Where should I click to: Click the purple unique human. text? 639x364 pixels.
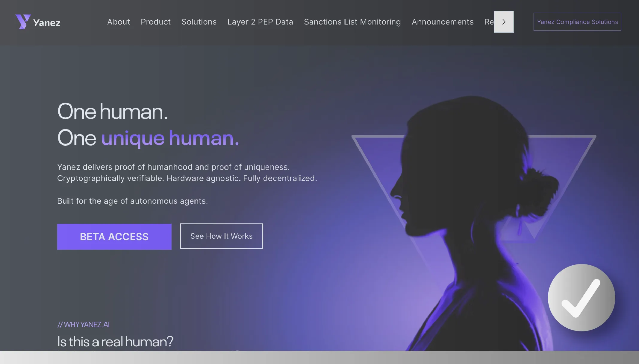point(170,138)
